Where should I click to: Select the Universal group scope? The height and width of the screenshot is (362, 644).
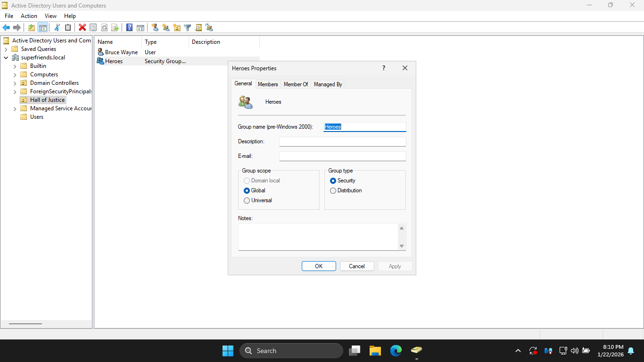(247, 200)
